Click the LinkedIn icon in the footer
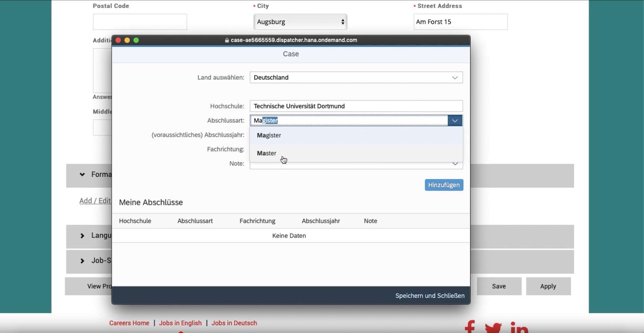This screenshot has height=333, width=644. (519, 327)
